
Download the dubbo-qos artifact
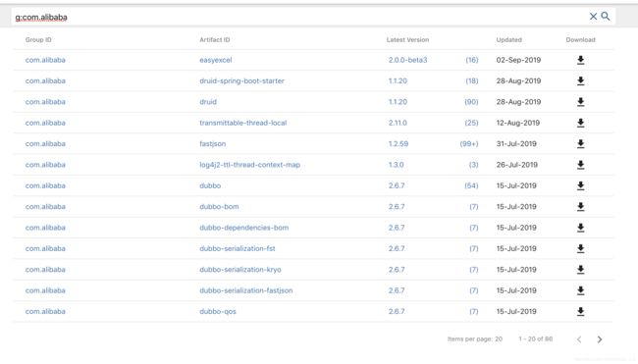point(581,312)
